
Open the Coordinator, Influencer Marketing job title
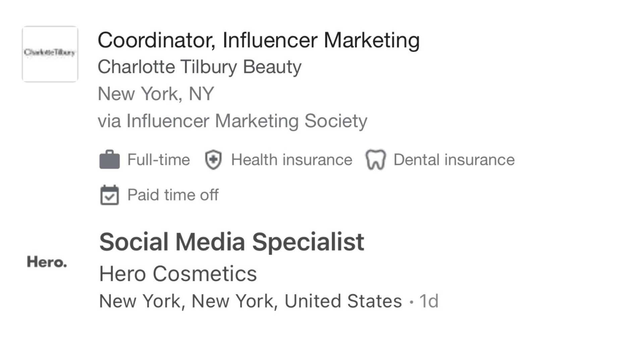pyautogui.click(x=258, y=40)
